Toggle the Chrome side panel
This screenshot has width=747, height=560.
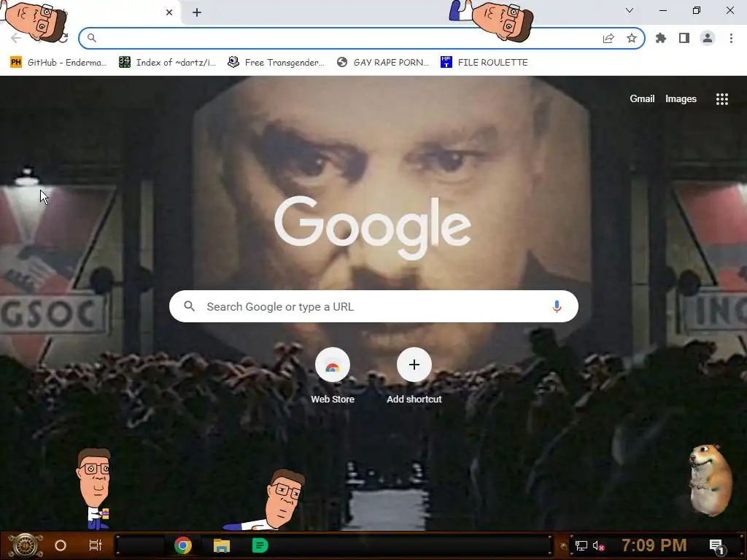pyautogui.click(x=684, y=38)
